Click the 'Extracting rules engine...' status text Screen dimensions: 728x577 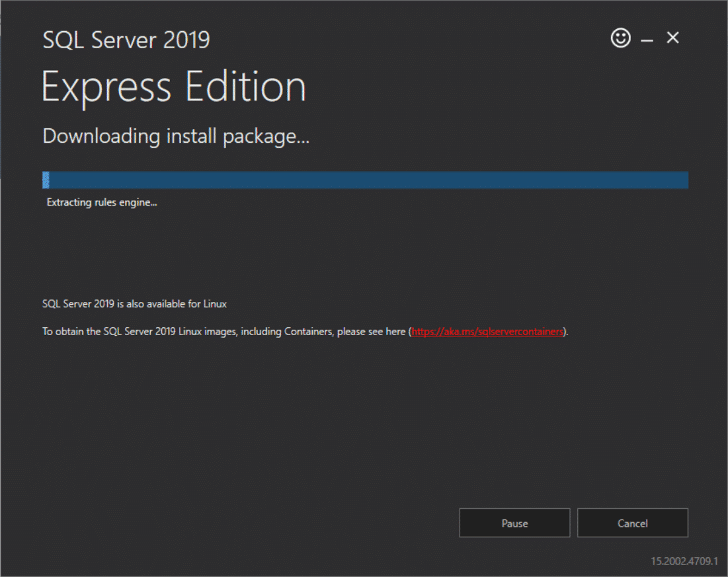point(102,202)
